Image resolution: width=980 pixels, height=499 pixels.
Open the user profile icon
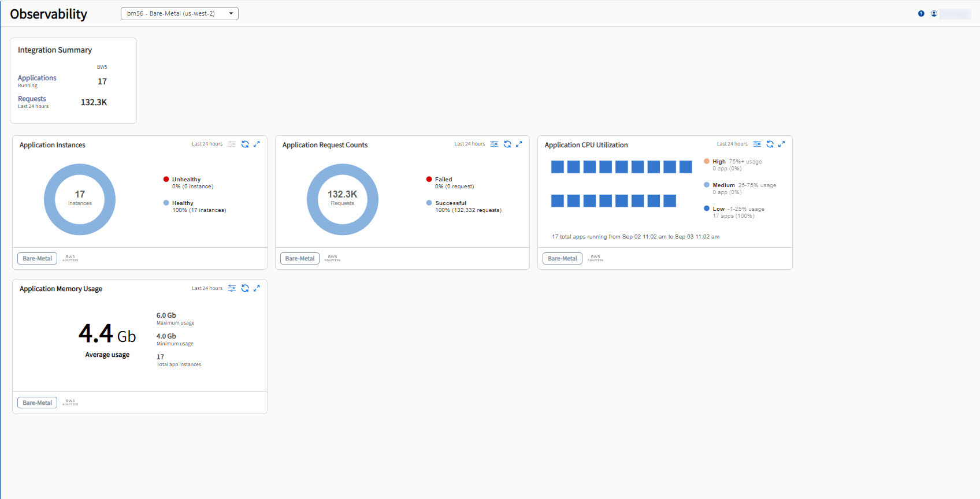pos(934,14)
